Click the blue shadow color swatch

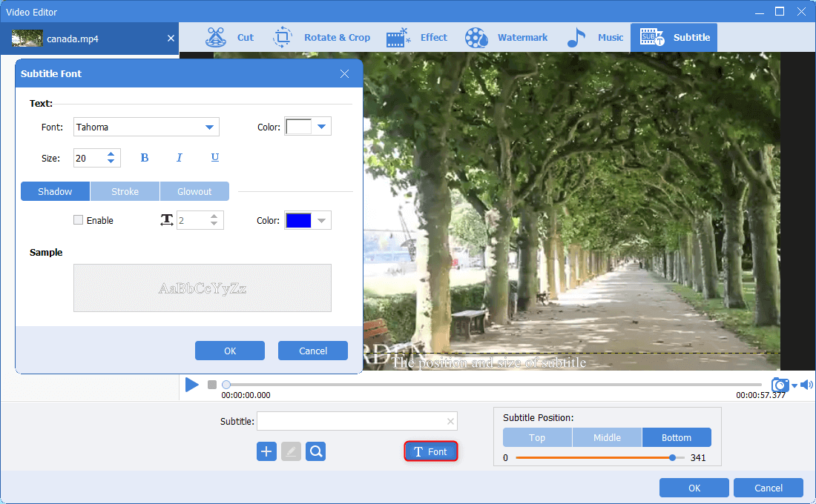click(x=298, y=220)
